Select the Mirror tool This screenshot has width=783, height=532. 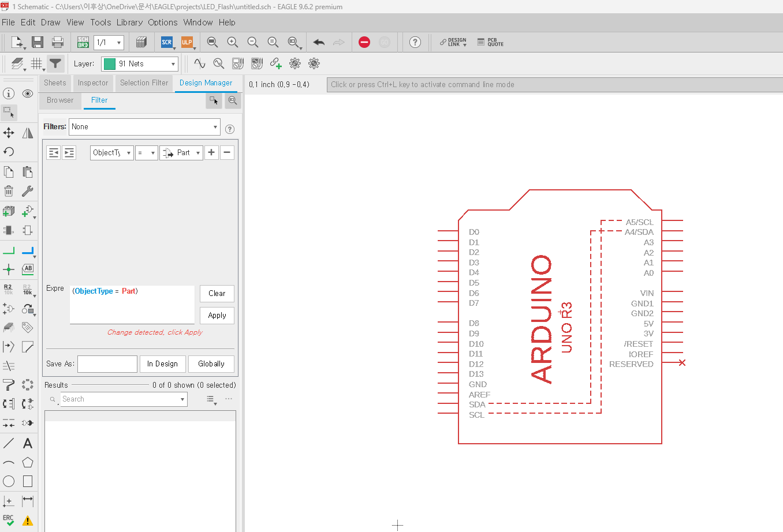point(28,133)
